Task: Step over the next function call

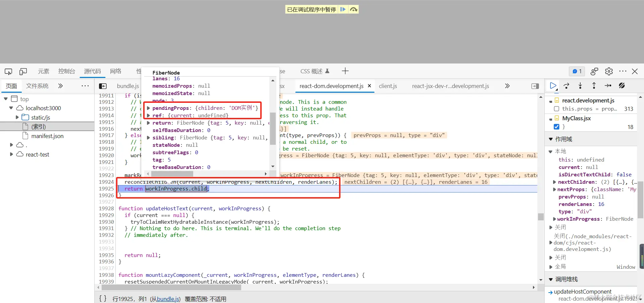Action: [x=567, y=86]
